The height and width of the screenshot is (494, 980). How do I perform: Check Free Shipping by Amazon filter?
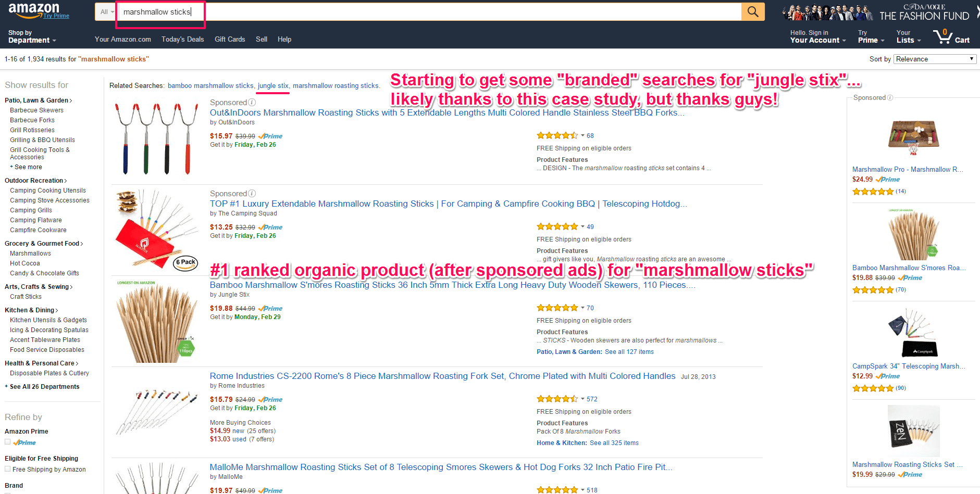(x=8, y=469)
